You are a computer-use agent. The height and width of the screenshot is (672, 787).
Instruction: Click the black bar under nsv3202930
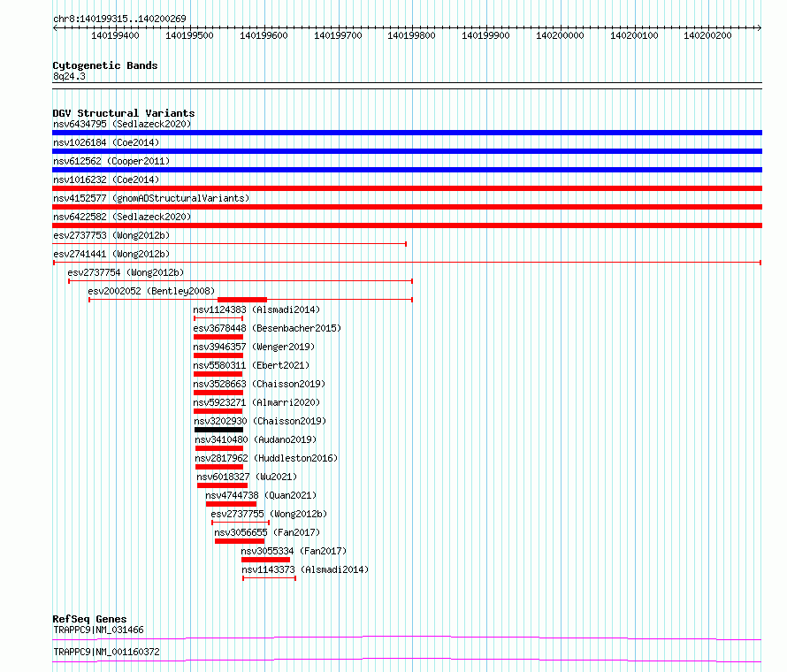[x=218, y=430]
